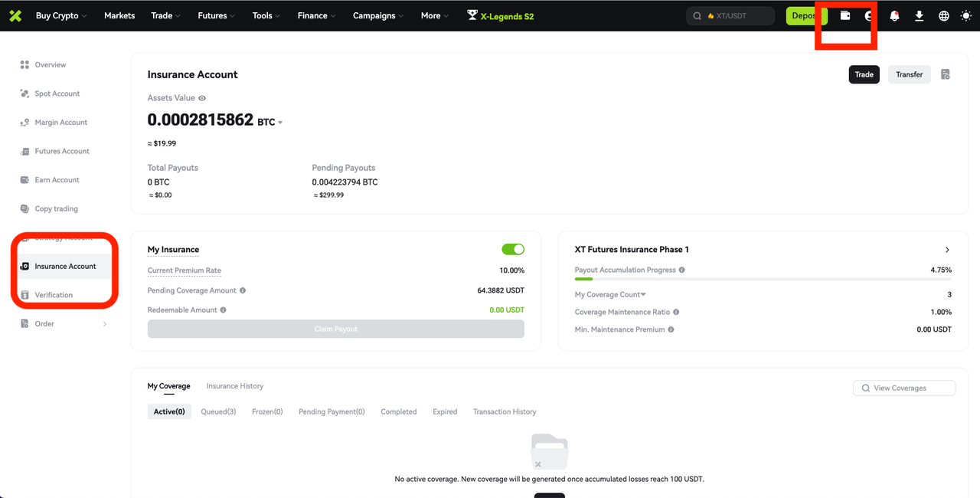
Task: Expand the Futures menu in the header
Action: 217,15
